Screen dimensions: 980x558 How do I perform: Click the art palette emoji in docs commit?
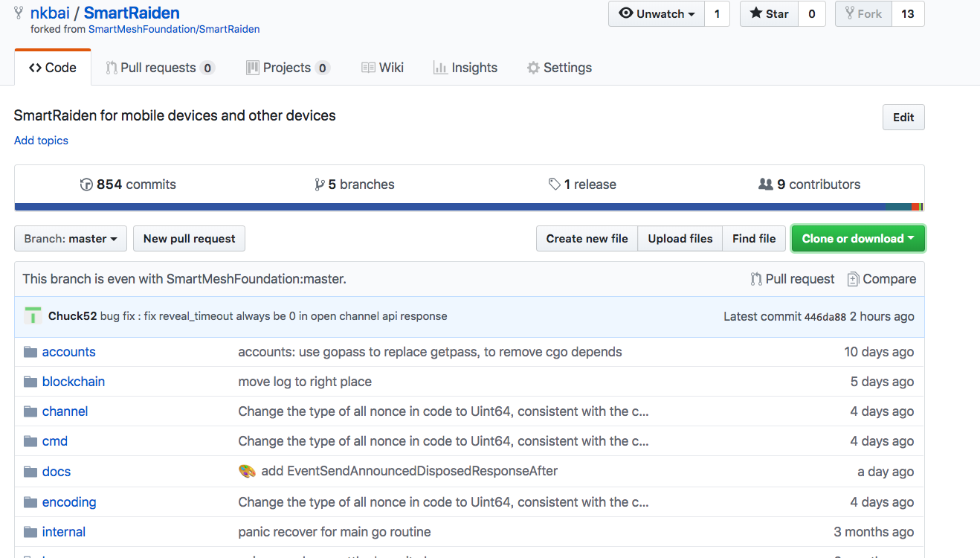coord(247,471)
